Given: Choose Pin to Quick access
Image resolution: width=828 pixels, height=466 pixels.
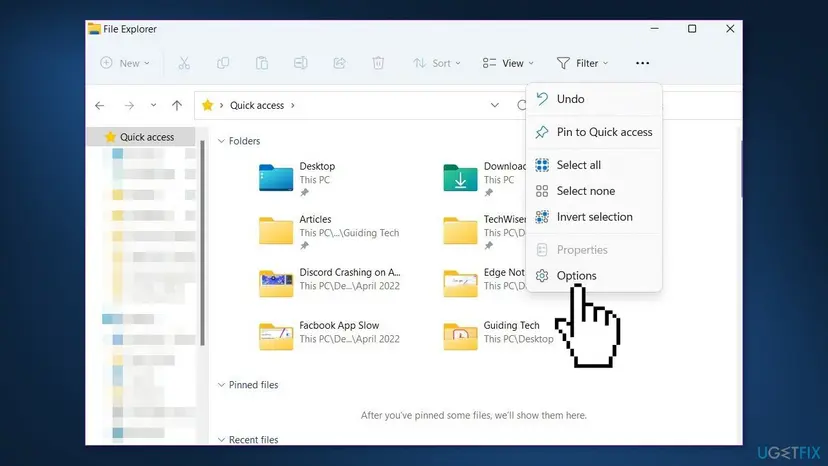Looking at the screenshot, I should (x=594, y=132).
